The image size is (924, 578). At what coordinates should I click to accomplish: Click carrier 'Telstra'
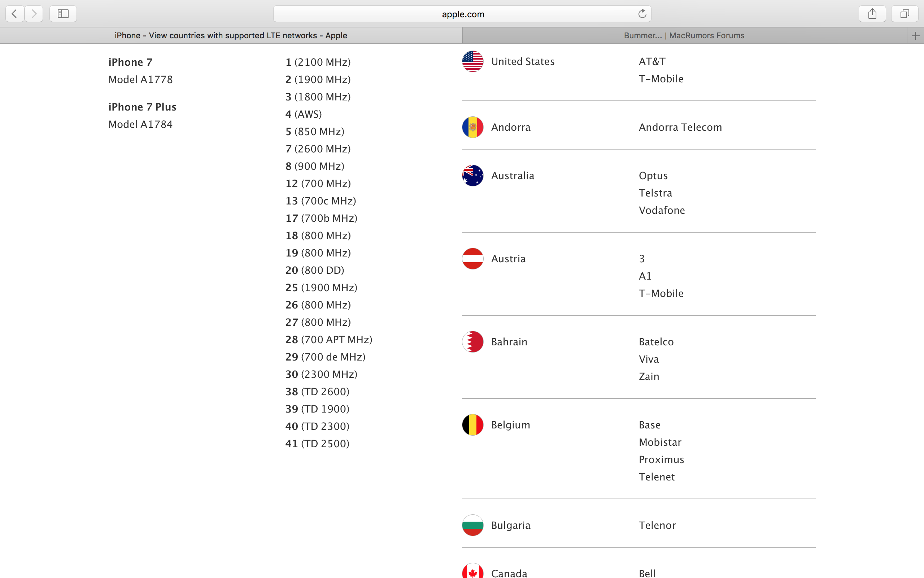coord(655,193)
